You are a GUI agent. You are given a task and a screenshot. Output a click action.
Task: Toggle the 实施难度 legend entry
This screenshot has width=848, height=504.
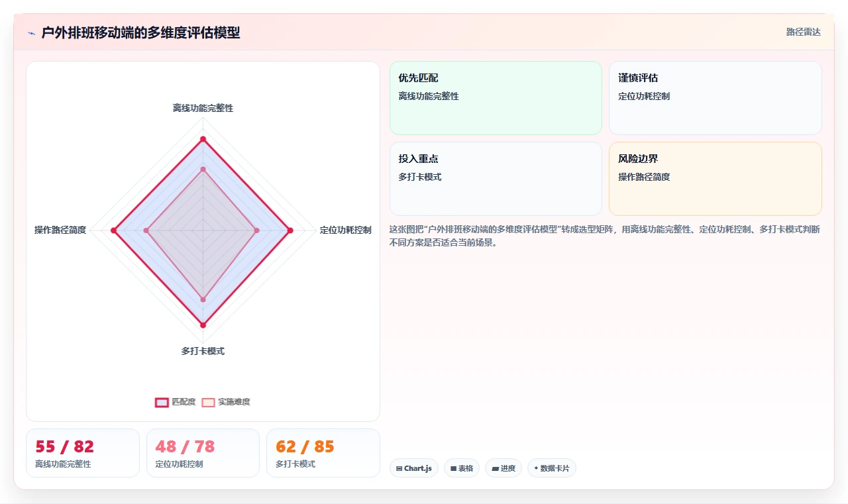point(226,402)
